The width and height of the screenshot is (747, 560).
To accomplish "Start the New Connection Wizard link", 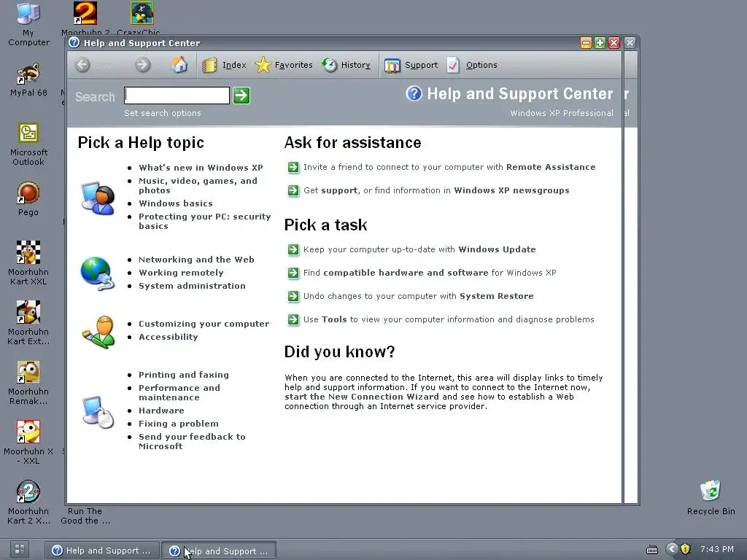I will pyautogui.click(x=362, y=397).
